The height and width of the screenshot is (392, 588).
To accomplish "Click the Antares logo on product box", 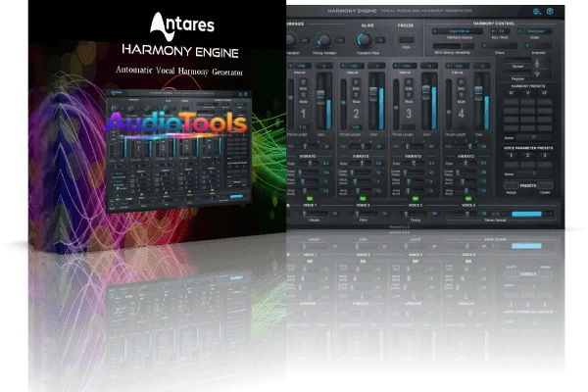I will coord(182,25).
